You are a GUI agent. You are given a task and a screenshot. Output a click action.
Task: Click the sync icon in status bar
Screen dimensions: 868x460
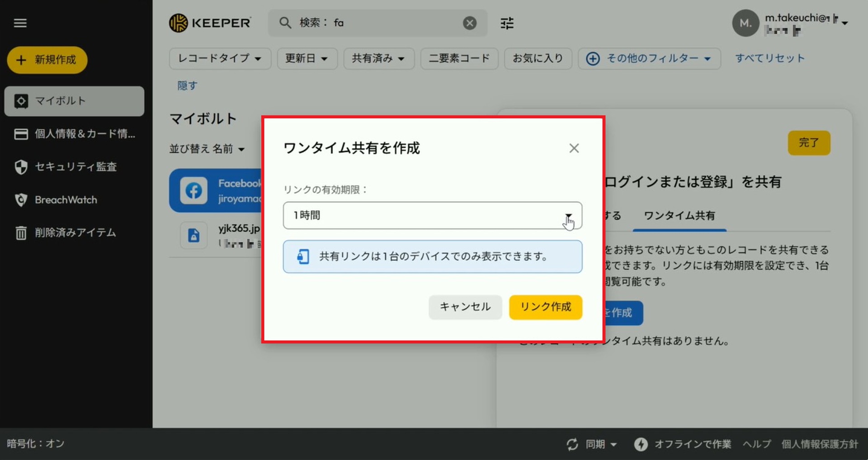pos(572,444)
